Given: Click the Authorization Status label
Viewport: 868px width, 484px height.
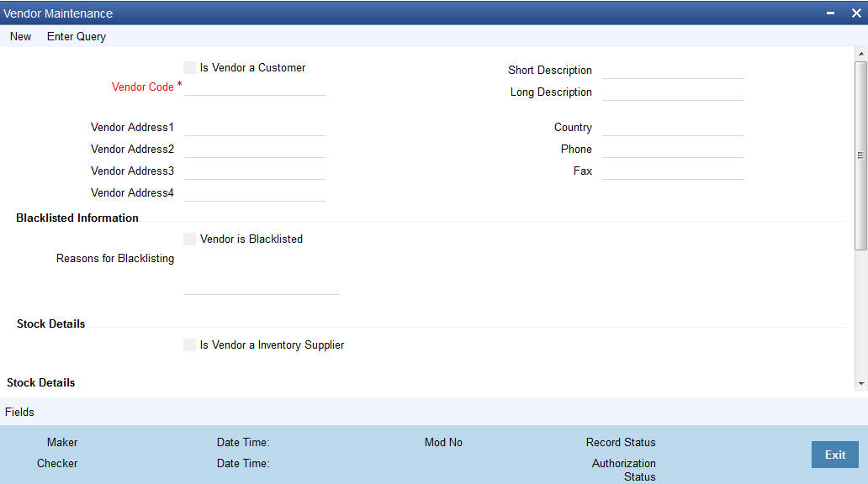Looking at the screenshot, I should click(624, 471).
